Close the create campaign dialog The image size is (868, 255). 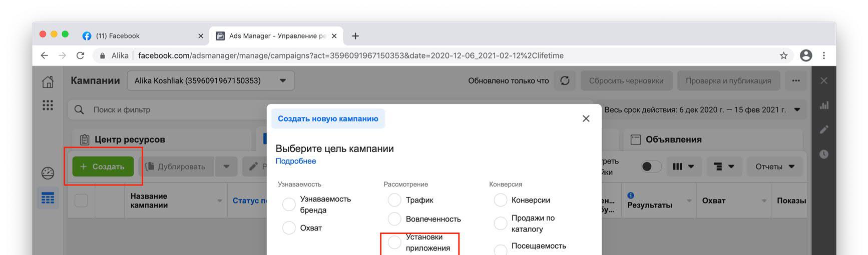click(x=586, y=118)
